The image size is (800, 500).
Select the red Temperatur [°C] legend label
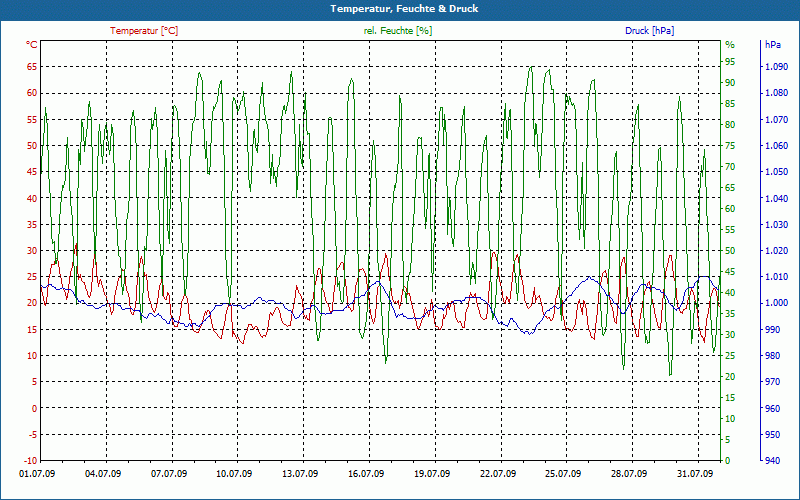pos(144,31)
